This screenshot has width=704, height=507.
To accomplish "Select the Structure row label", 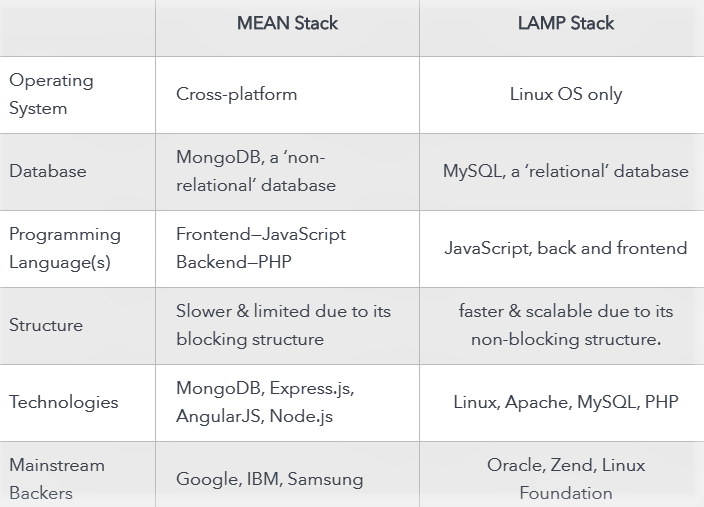I will click(46, 325).
